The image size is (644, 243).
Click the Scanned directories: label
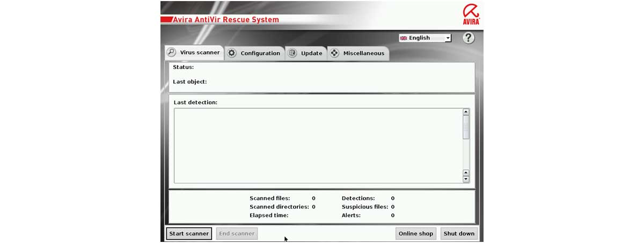point(279,206)
